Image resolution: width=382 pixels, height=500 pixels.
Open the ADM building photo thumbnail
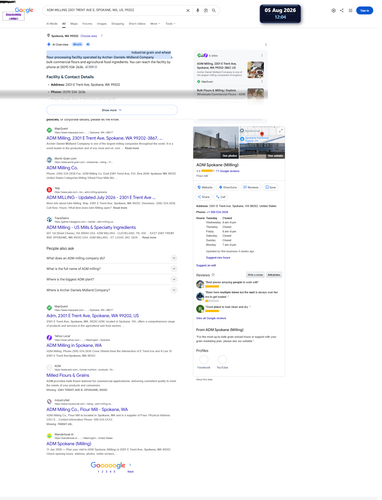(216, 143)
